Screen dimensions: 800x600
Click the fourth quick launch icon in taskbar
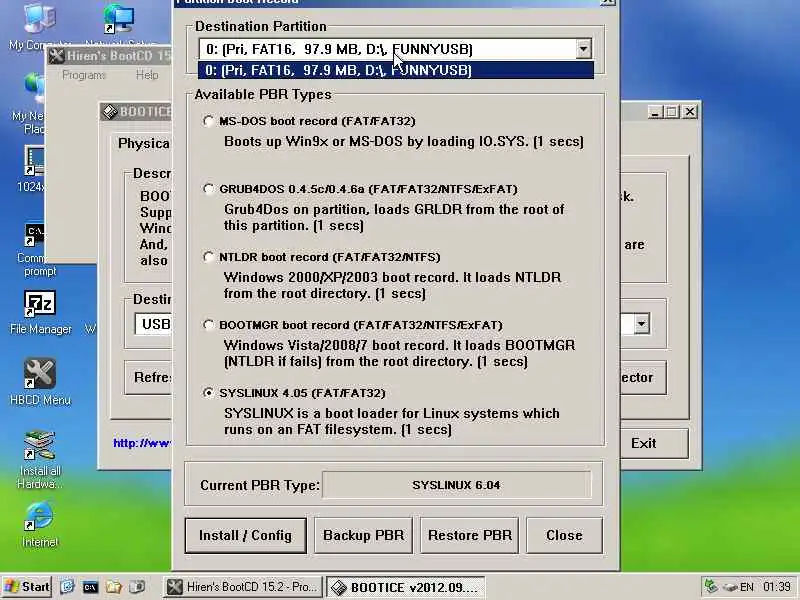(137, 587)
